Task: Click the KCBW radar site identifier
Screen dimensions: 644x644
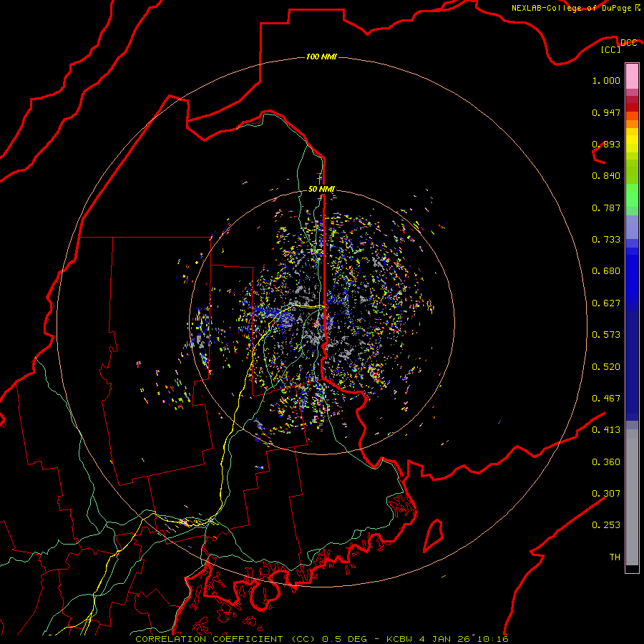Action: pos(401,639)
